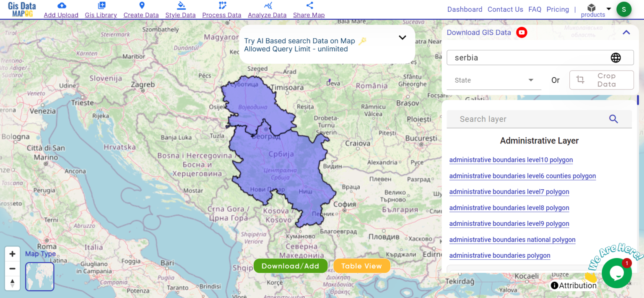Screen dimensions: 644x298
Task: Click the layer search magnifier icon
Action: point(613,119)
